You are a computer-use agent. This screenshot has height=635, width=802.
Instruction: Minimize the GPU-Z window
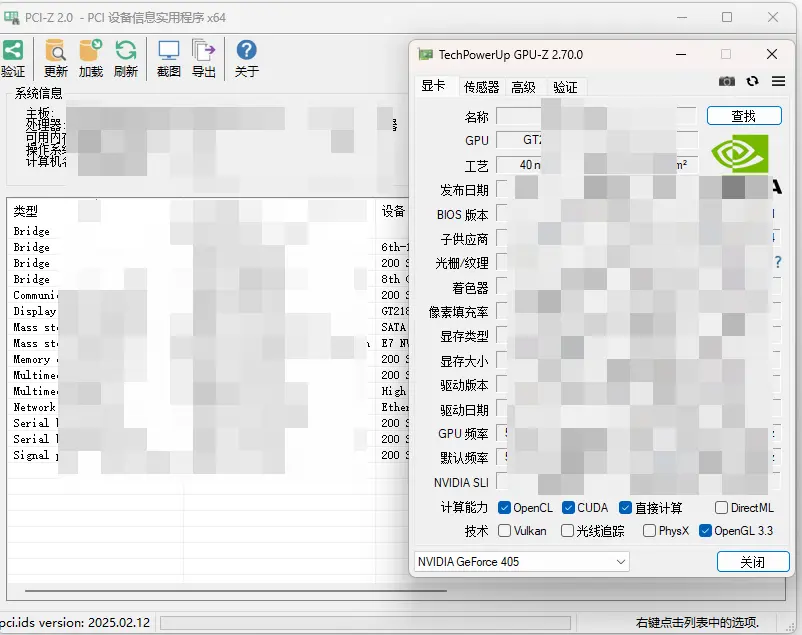point(681,54)
